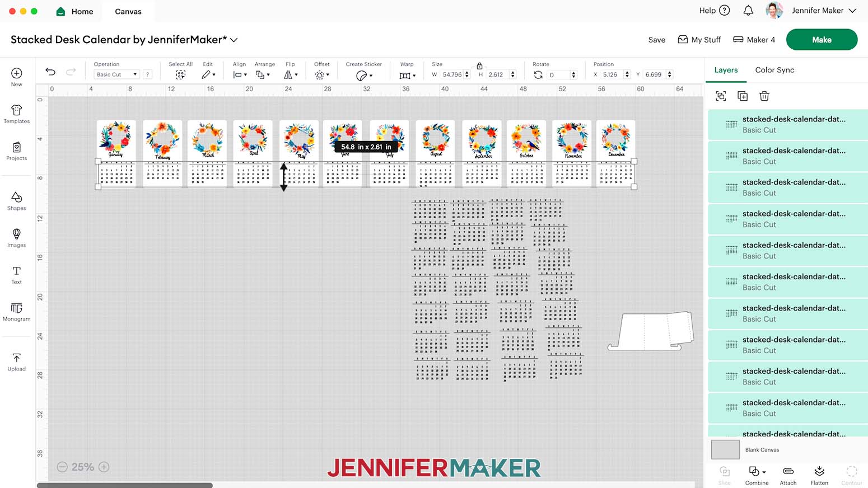Screen dimensions: 868x488
Task: Save the project
Action: (657, 40)
